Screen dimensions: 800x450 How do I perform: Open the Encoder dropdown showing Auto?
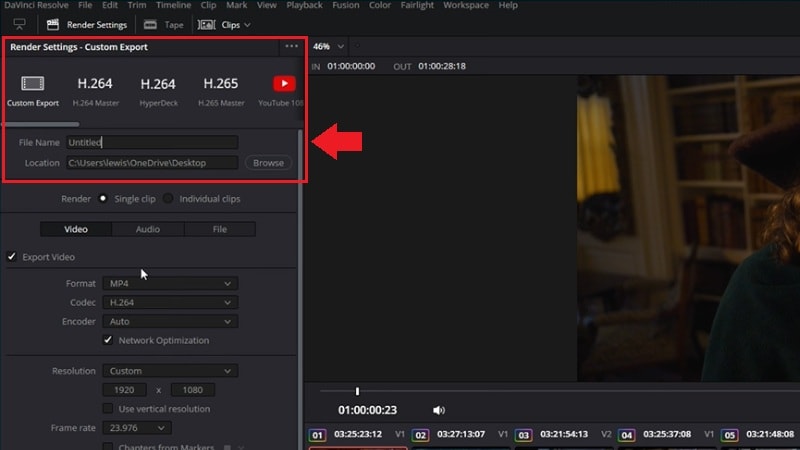170,321
